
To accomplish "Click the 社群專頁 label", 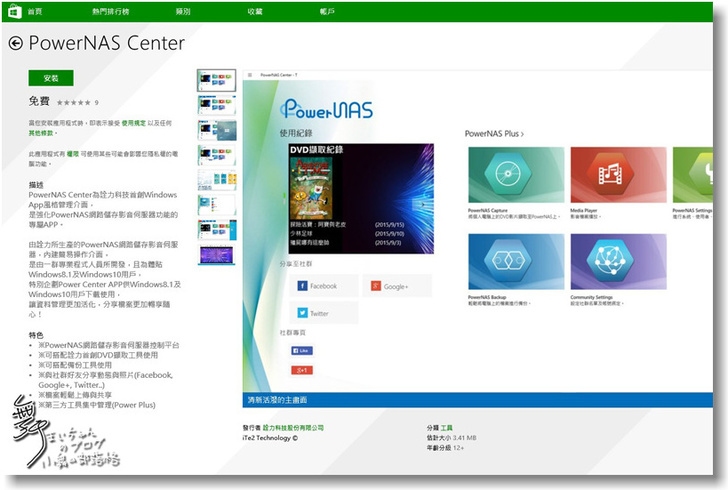I will point(292,333).
